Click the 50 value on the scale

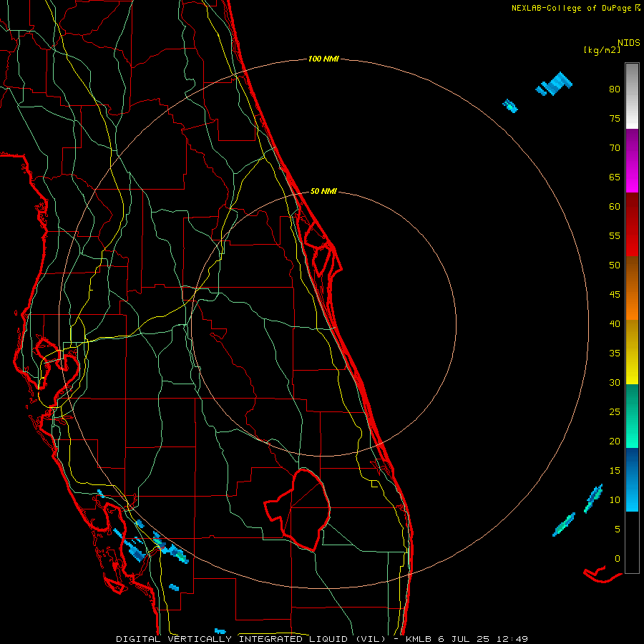tap(615, 265)
